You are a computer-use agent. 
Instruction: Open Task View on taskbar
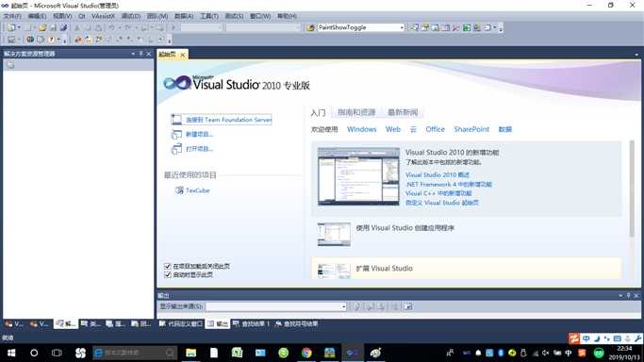click(57, 353)
